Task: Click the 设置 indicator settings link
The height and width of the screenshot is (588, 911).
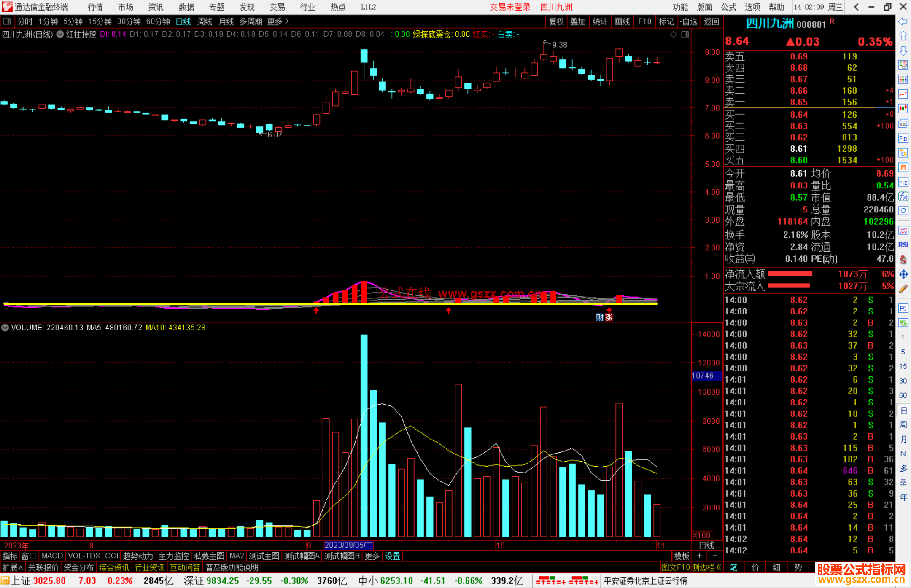Action: (x=392, y=556)
